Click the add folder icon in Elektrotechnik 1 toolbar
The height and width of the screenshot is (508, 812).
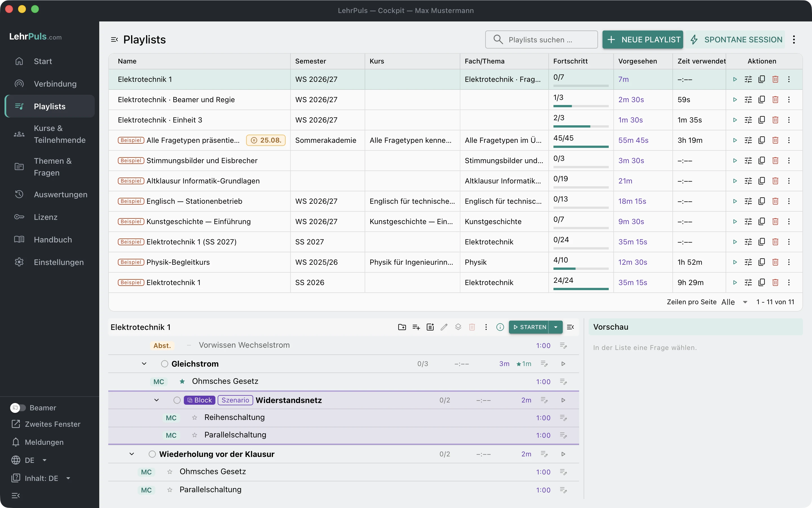[x=402, y=327]
